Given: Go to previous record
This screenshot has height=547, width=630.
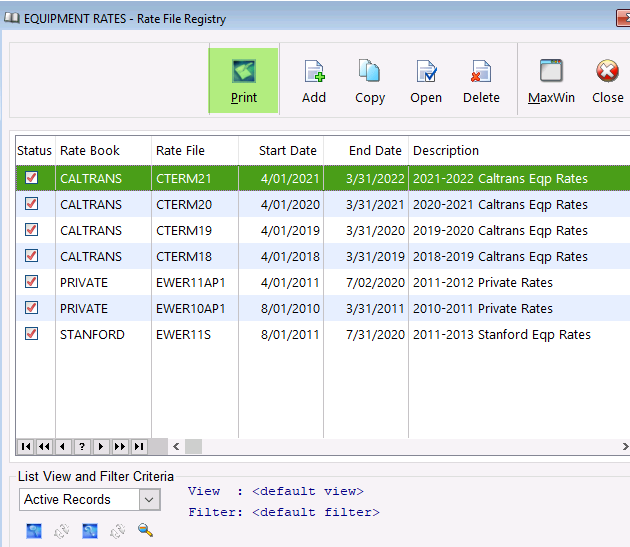Looking at the screenshot, I should (x=63, y=447).
